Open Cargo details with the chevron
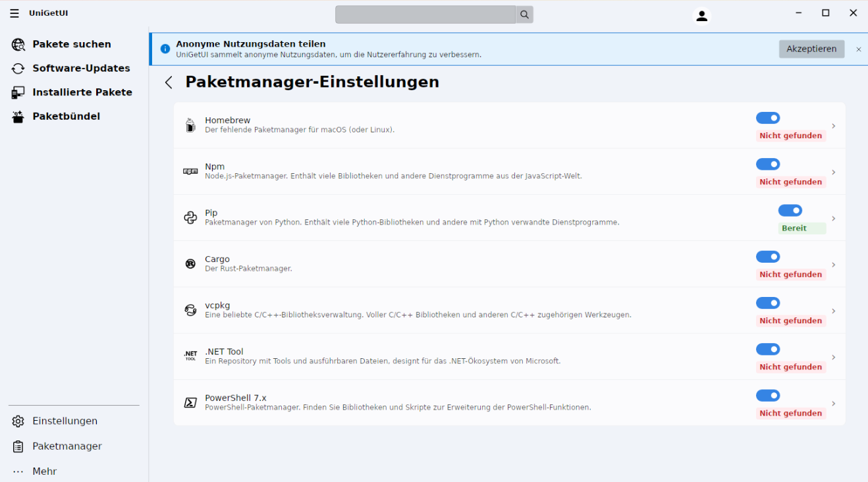The width and height of the screenshot is (868, 482). (x=834, y=265)
